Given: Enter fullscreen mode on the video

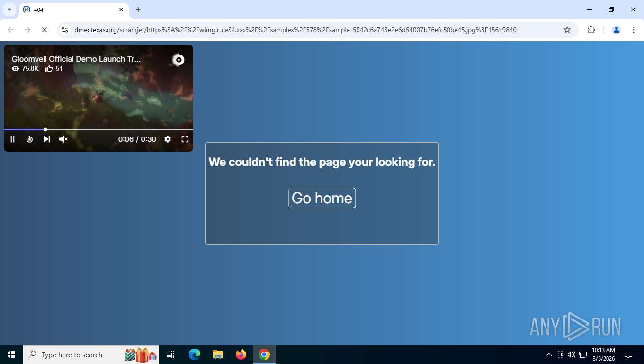Looking at the screenshot, I should pyautogui.click(x=185, y=139).
